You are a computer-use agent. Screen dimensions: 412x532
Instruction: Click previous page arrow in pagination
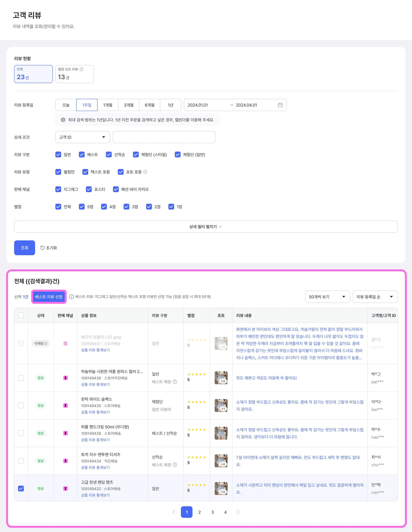pos(174,512)
